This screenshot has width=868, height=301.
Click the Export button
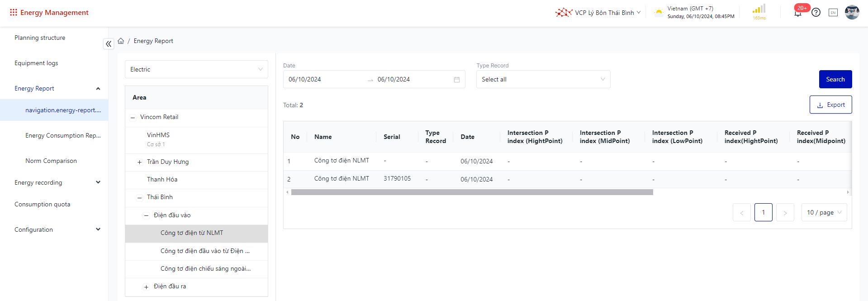[830, 105]
